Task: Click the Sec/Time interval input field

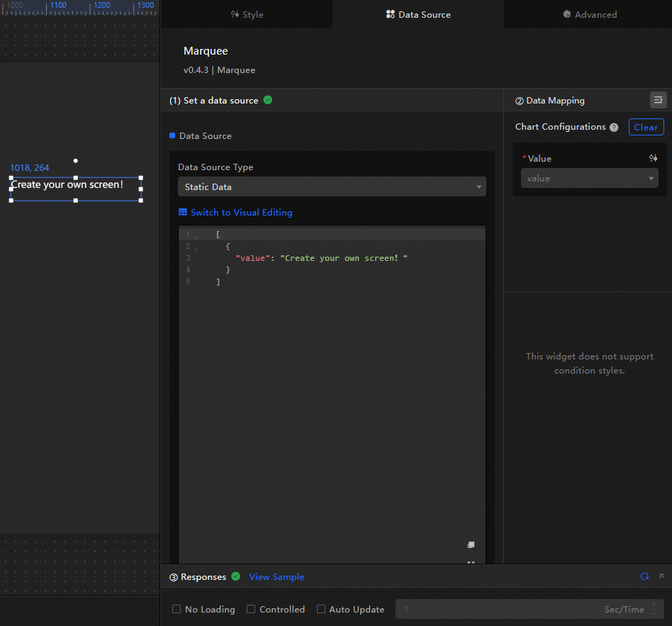Action: pos(496,609)
